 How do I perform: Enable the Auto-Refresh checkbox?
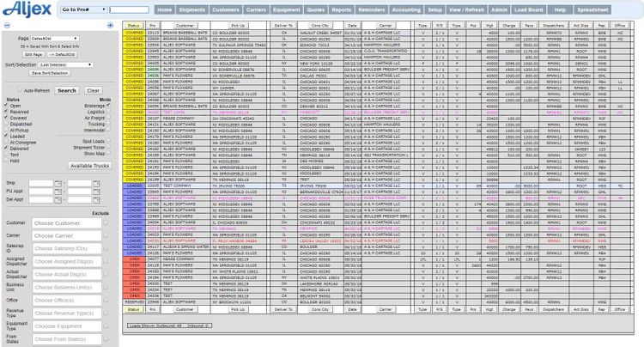coord(19,90)
